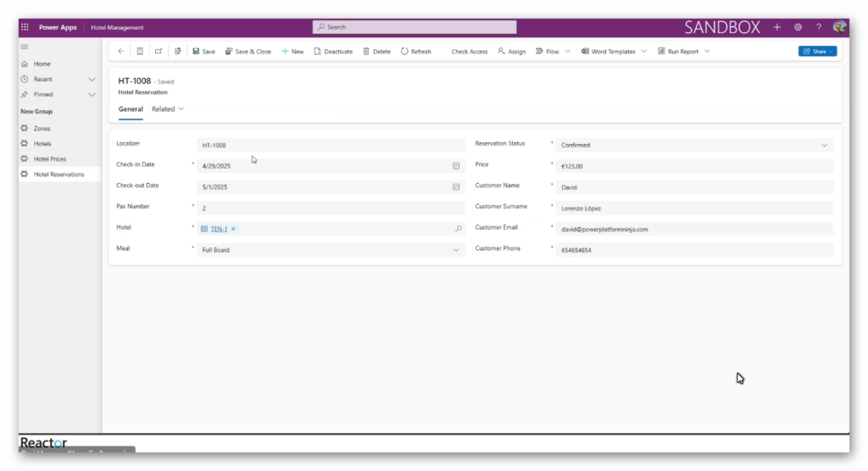Click the Share button
The image size is (868, 471).
pos(817,52)
